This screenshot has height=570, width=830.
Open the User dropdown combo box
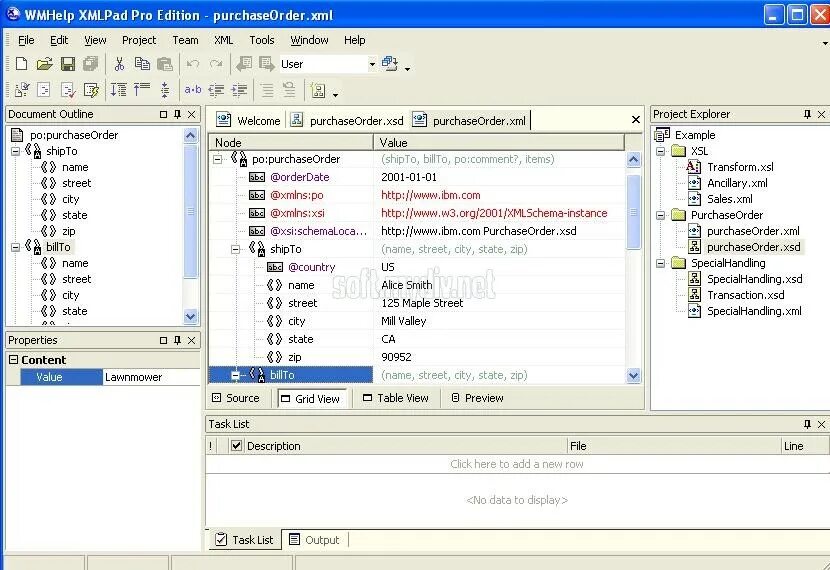coord(372,64)
